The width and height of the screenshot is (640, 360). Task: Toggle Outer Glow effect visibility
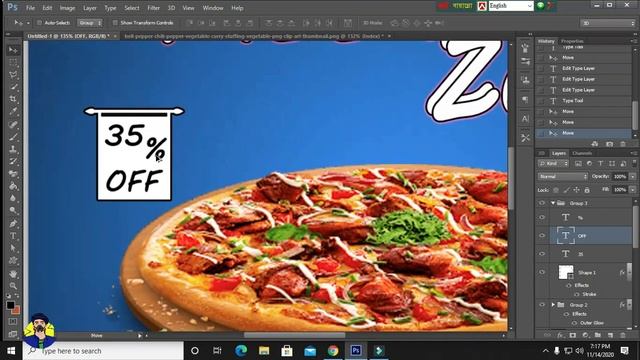[x=574, y=323]
